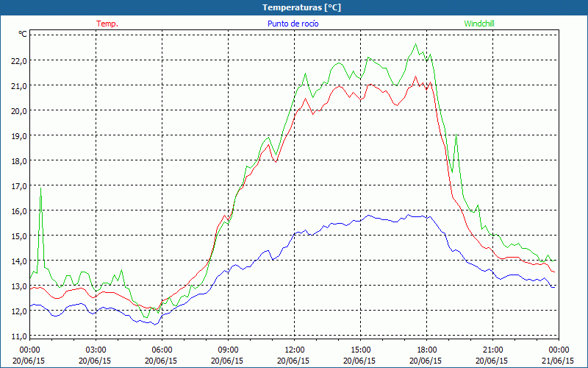Select the 09:00 time axis marker
The image size is (588, 368).
[x=229, y=350]
